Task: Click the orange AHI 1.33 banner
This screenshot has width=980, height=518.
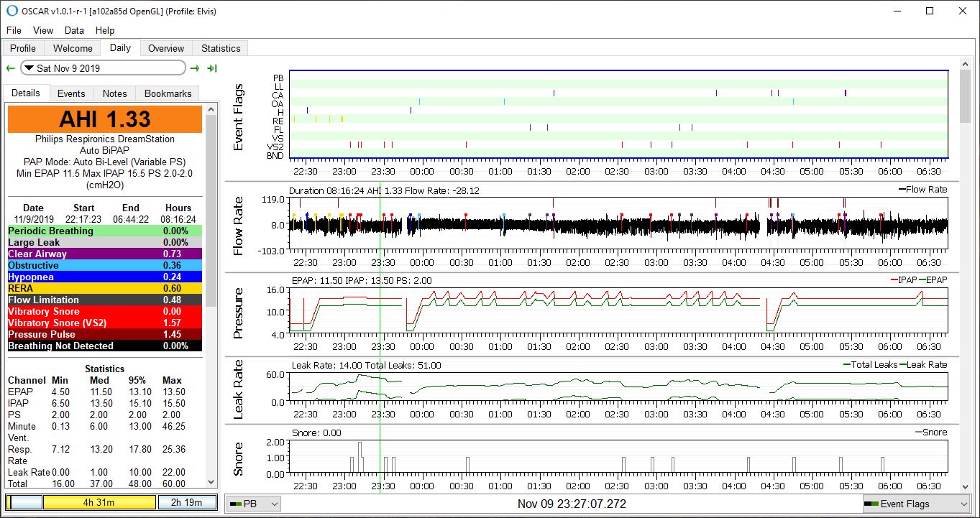Action: [x=105, y=119]
